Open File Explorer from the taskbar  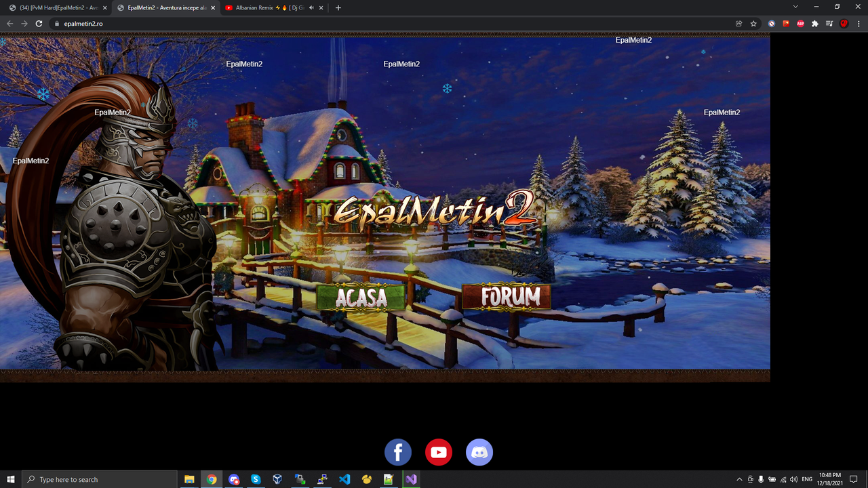(x=190, y=479)
